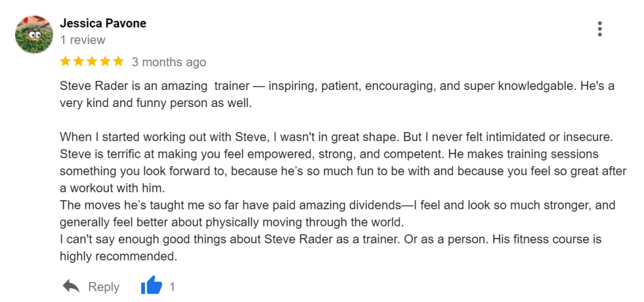Screen dimensions: 644x302
Task: Open the "1 review" reviewer count
Action: 83,40
